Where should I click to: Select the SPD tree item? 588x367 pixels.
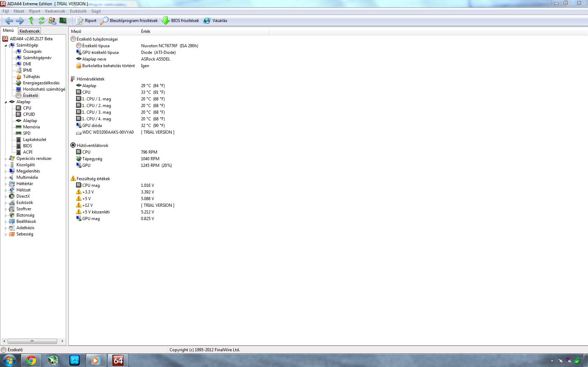27,133
